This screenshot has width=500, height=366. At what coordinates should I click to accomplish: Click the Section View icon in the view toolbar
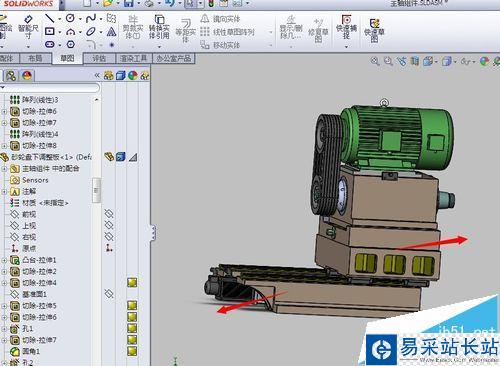[415, 61]
